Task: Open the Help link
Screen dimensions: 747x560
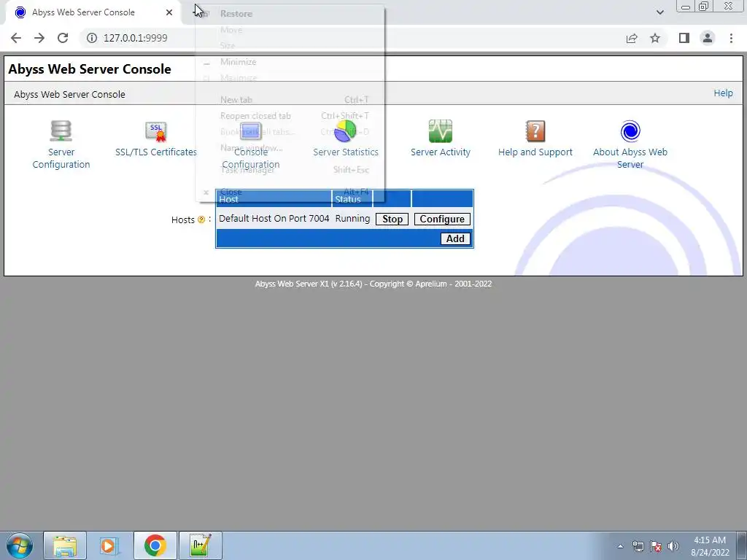Action: 723,93
